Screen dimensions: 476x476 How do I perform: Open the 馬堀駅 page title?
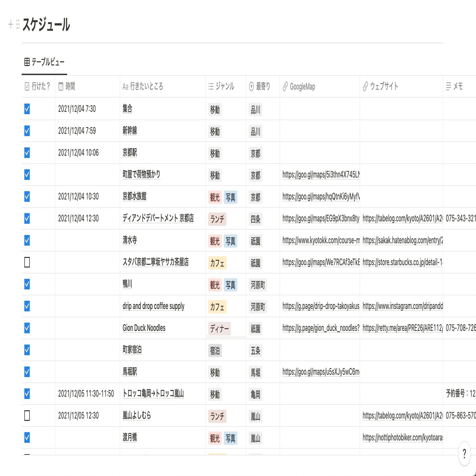click(130, 371)
